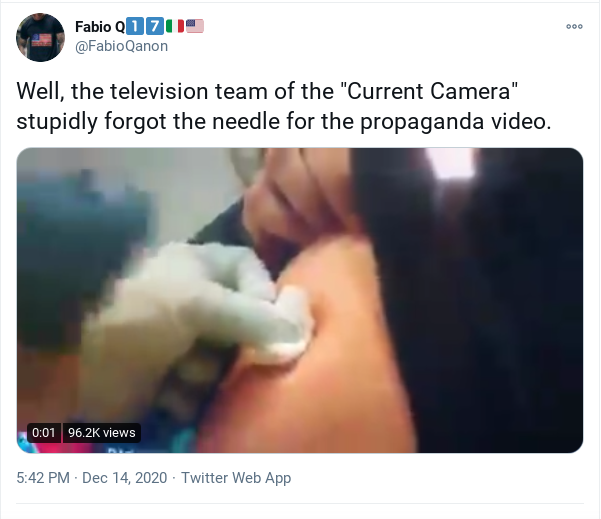Open Fabio Q's profile avatar picture
The width and height of the screenshot is (601, 519).
point(40,37)
